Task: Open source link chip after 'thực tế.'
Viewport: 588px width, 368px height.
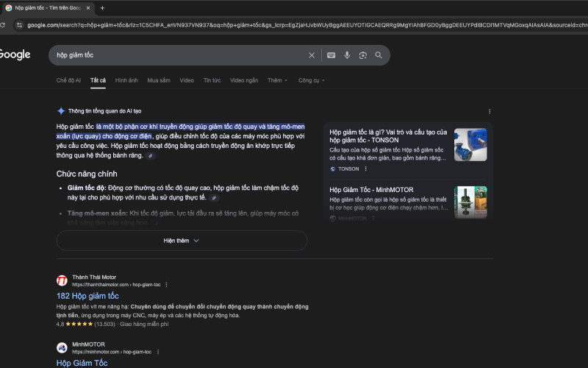Action: (214, 197)
